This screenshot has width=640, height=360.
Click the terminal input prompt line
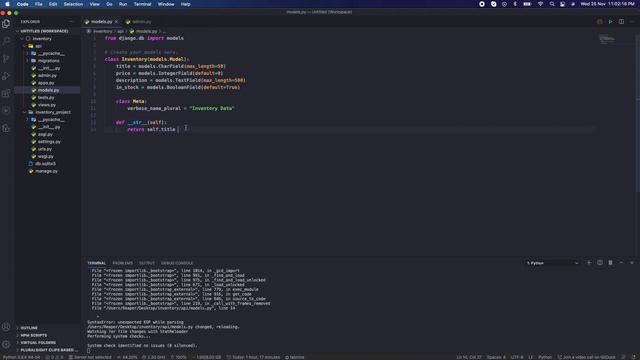click(x=89, y=350)
